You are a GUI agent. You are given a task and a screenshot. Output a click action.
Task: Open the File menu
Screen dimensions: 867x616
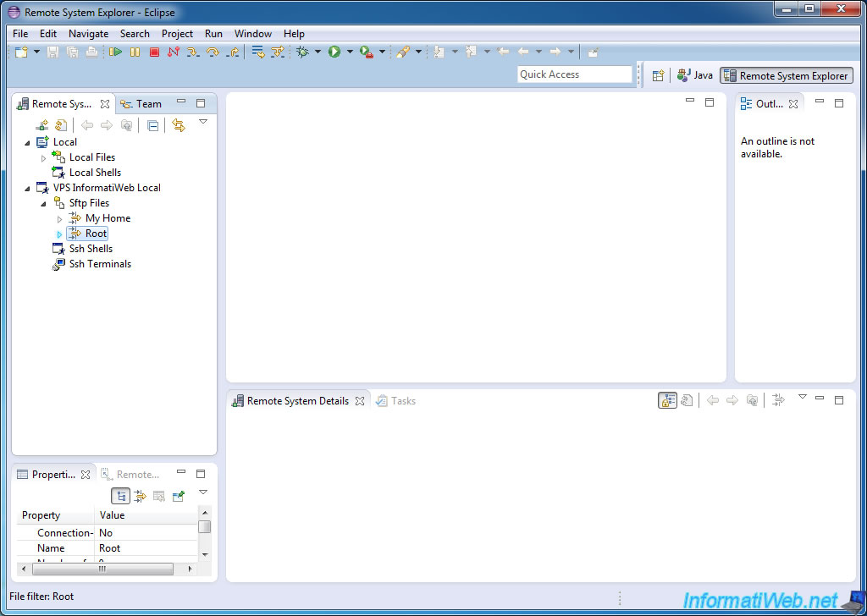(20, 34)
